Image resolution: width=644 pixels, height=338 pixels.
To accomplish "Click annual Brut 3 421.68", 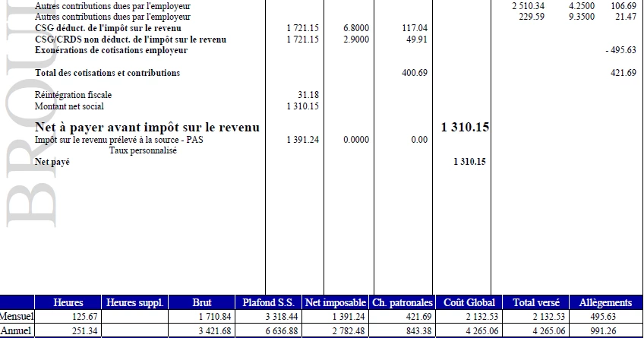I will (215, 330).
